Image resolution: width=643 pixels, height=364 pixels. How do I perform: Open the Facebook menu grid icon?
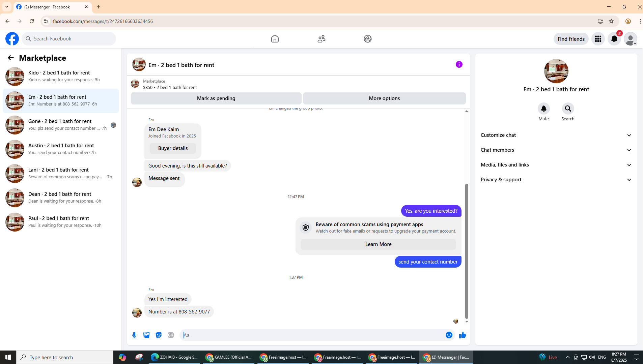point(598,39)
